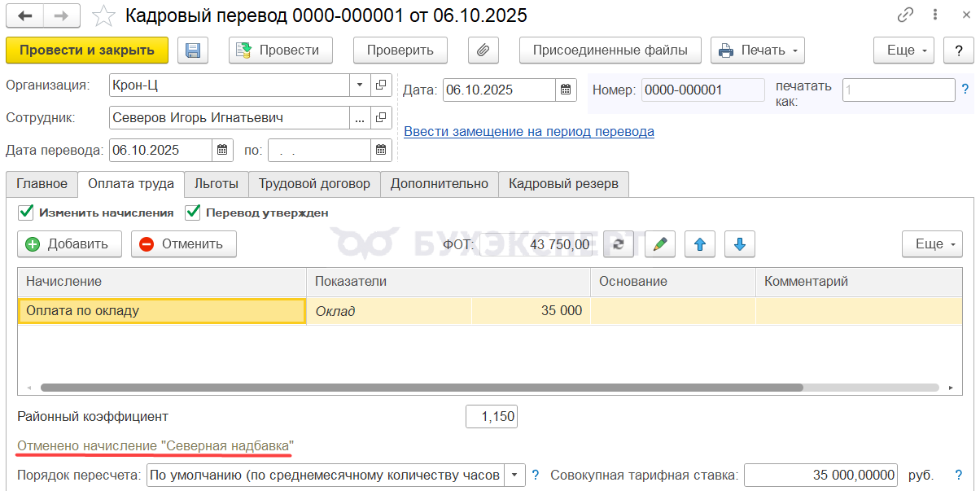Open Присоединенные файлы
This screenshot has height=491, width=980.
click(610, 50)
